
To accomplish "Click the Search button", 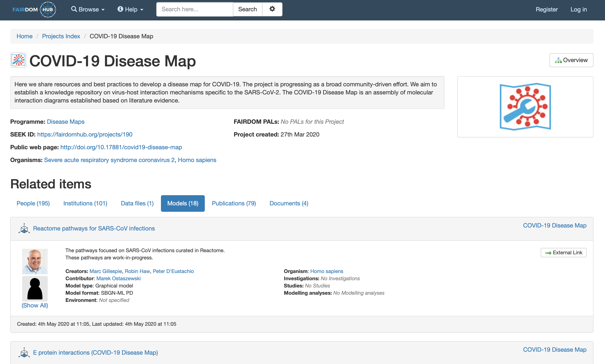I will 248,9.
